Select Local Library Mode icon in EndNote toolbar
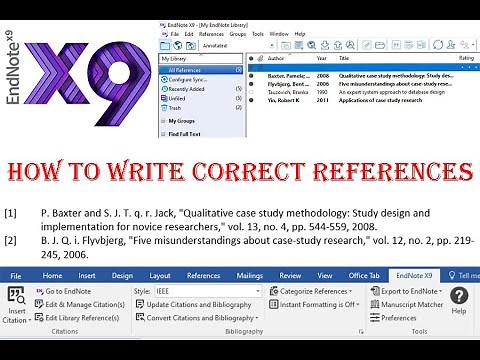Image resolution: width=480 pixels, height=360 pixels. pos(165,45)
